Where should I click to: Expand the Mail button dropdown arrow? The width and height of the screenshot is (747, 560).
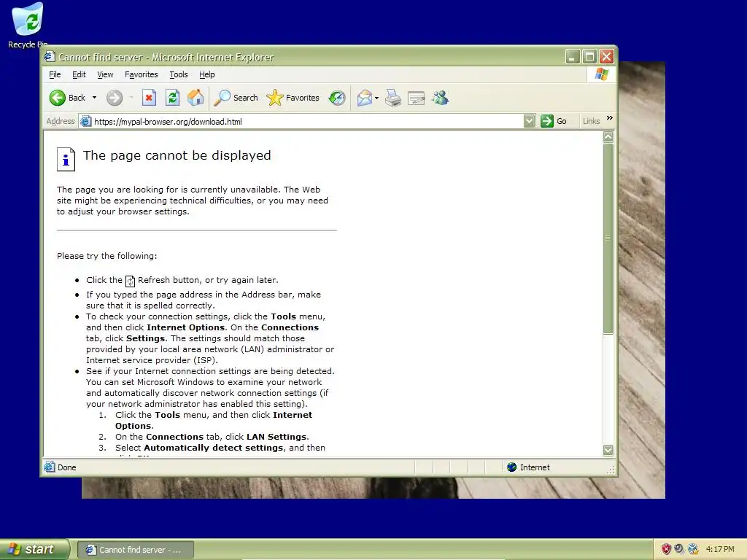[377, 98]
